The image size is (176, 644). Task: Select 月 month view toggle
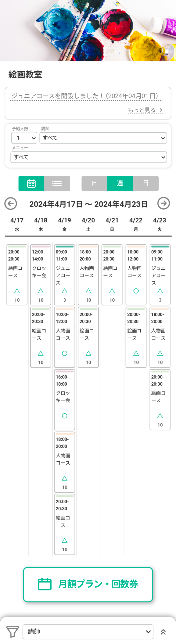point(94,183)
